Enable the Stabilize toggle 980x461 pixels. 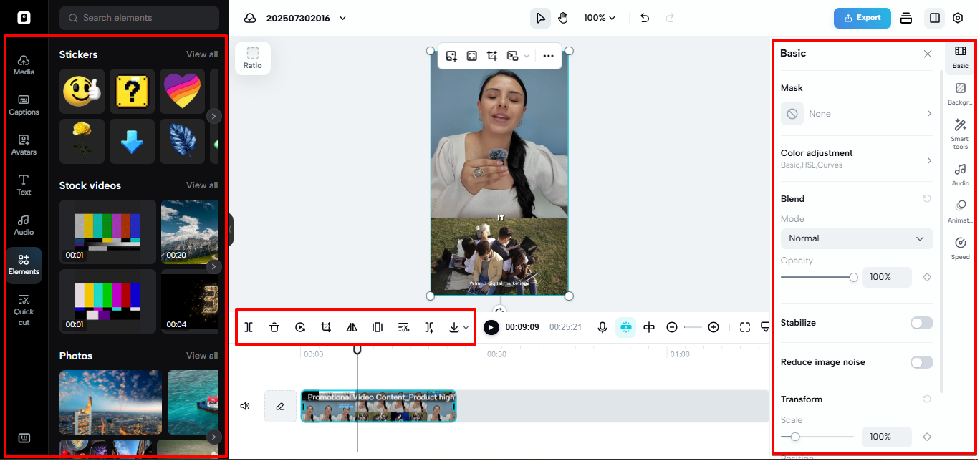tap(921, 323)
